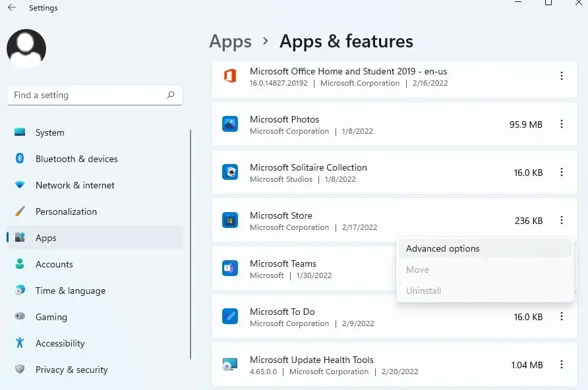The height and width of the screenshot is (390, 588).
Task: Open Network & internet settings
Action: (x=95, y=184)
